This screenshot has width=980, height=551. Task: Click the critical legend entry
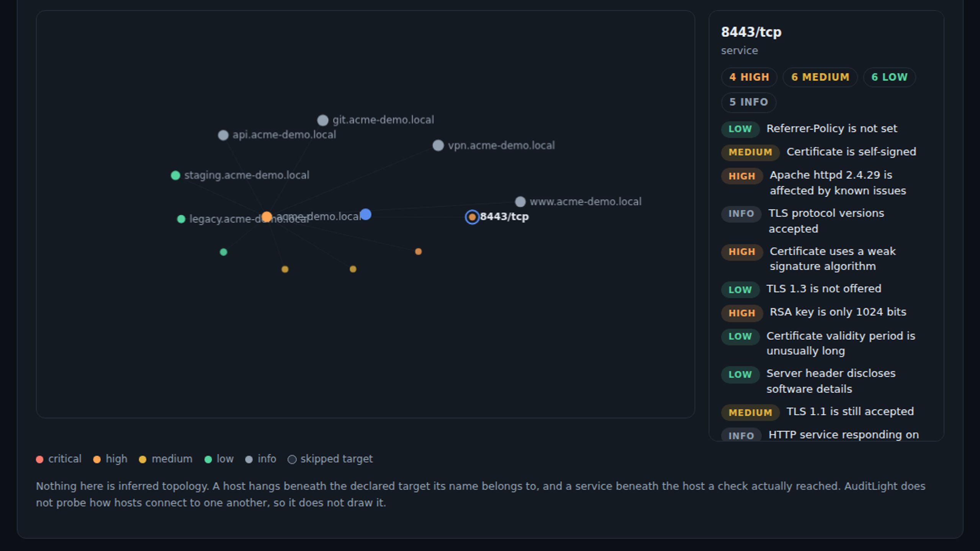[59, 459]
